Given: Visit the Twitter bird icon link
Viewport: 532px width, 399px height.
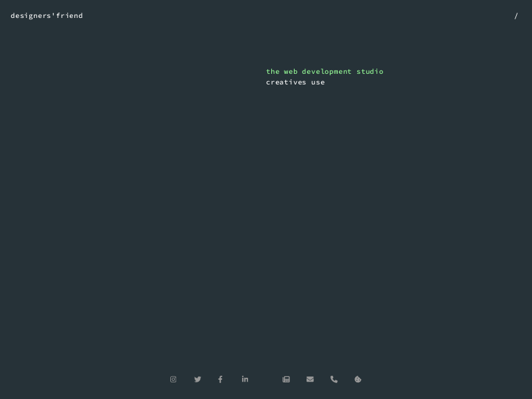Looking at the screenshot, I should pos(198,379).
